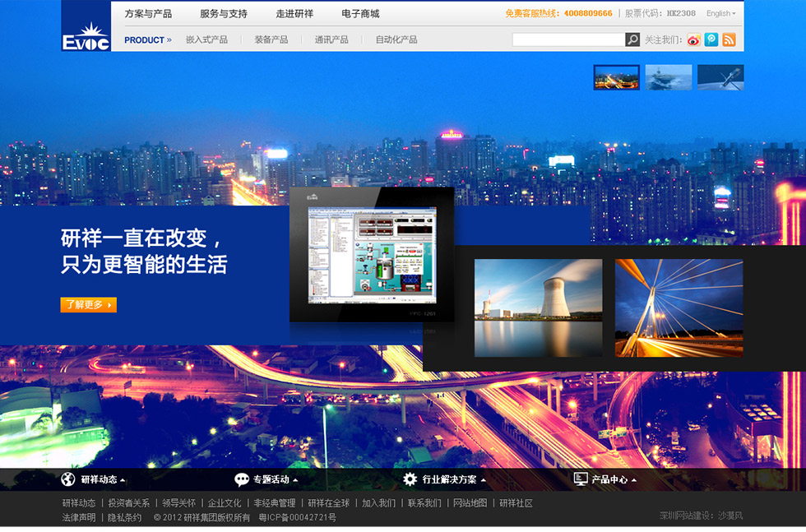Open the blue Tencent microblog icon

point(711,39)
